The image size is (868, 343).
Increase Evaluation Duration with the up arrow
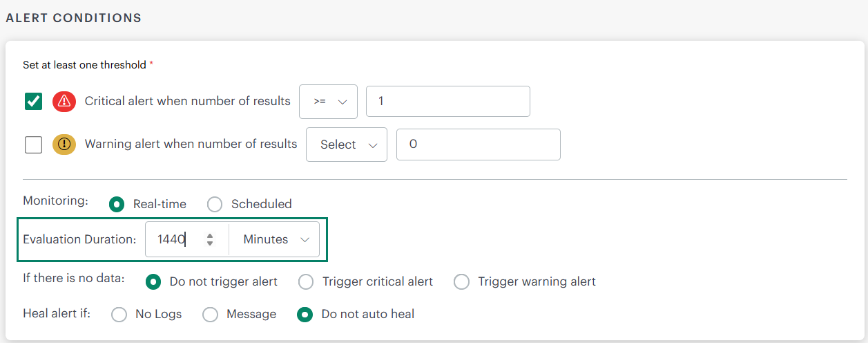(210, 235)
